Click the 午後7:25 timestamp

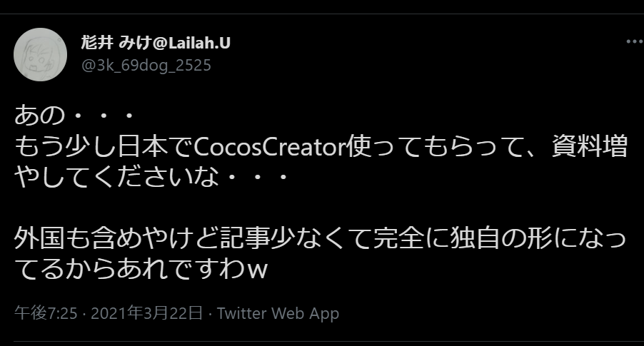click(46, 313)
